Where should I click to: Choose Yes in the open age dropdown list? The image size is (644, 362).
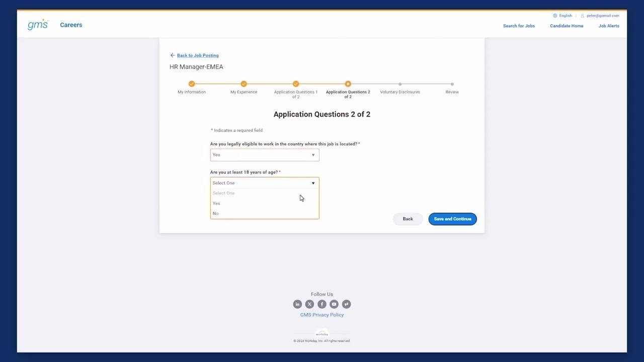point(265,203)
